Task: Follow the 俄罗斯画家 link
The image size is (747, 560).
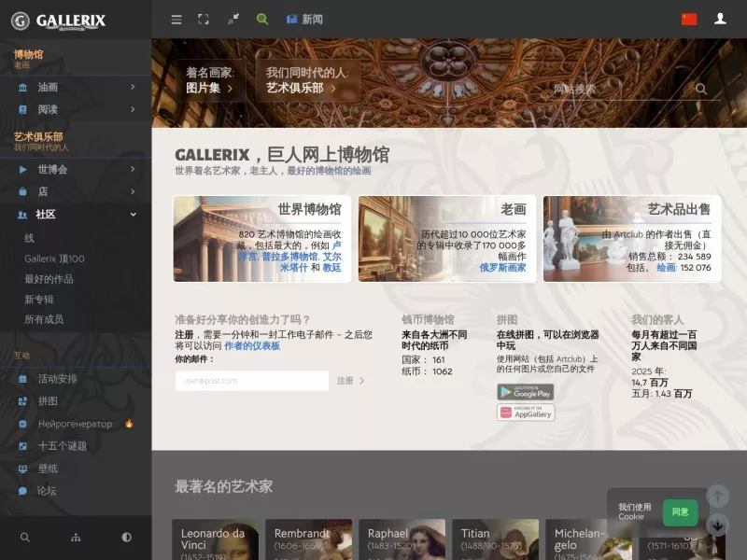Action: coord(502,268)
